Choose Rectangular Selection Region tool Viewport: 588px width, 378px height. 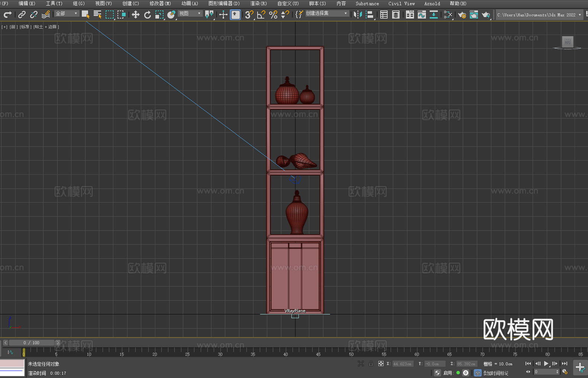(x=110, y=14)
